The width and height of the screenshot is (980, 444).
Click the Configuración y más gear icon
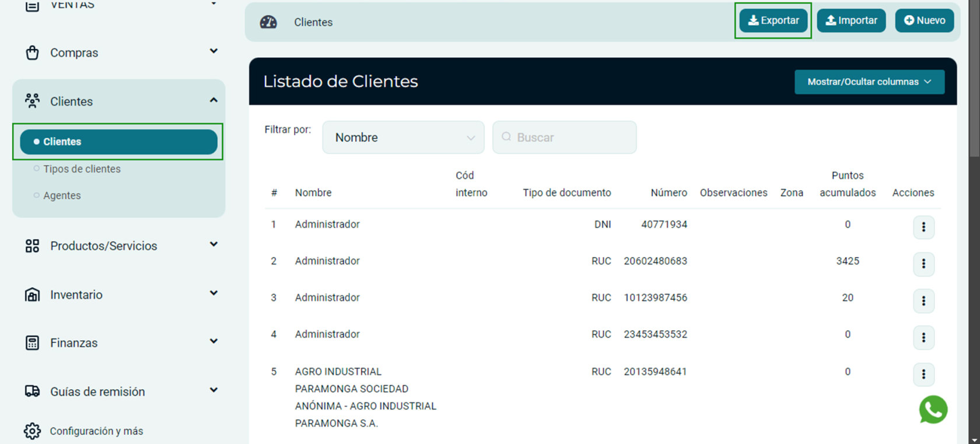pos(32,431)
